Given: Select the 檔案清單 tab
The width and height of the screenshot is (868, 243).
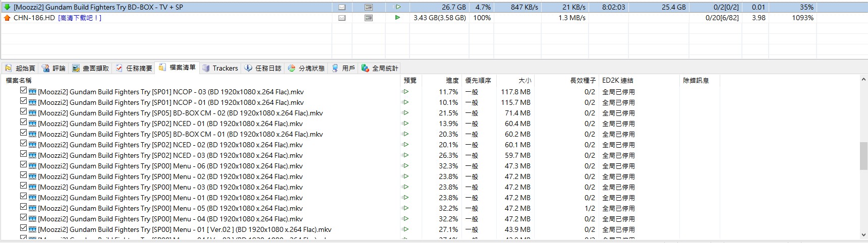Looking at the screenshot, I should point(178,68).
